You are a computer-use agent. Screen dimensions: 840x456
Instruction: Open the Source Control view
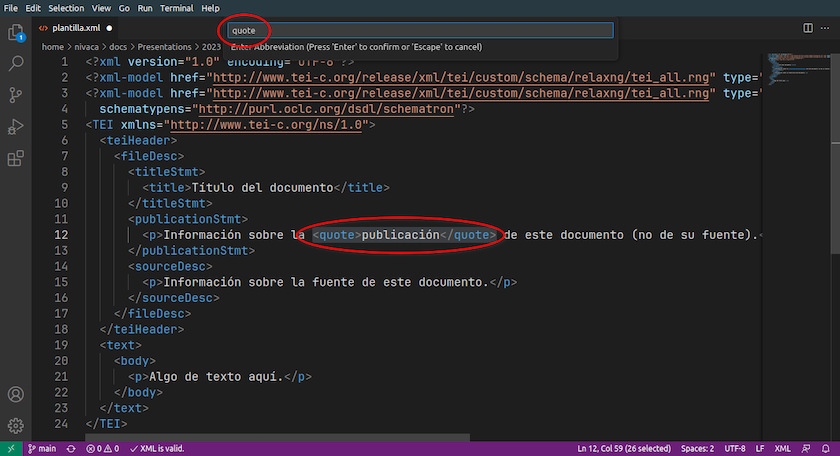click(16, 95)
